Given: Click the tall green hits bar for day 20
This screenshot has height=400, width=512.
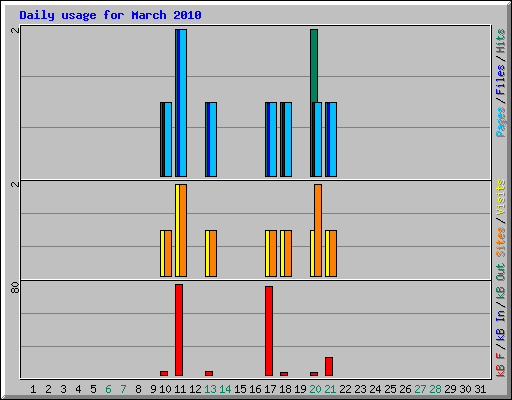Looking at the screenshot, I should [314, 66].
